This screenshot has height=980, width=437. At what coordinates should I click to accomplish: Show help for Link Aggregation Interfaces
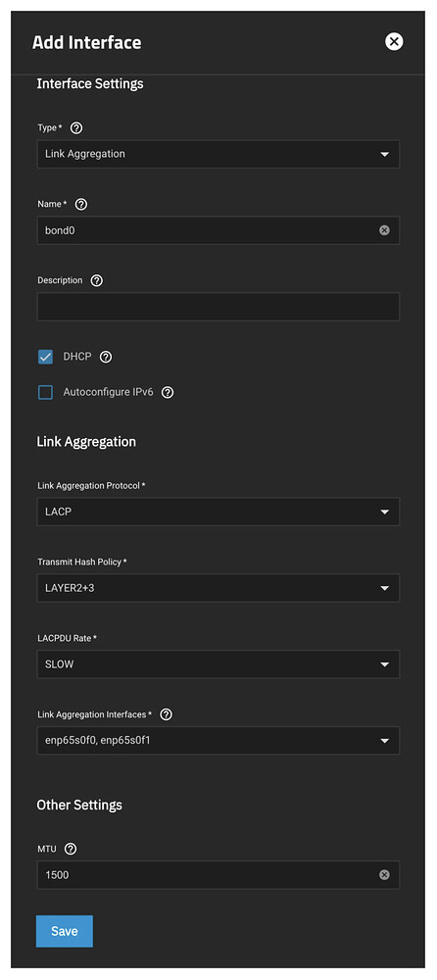point(166,714)
